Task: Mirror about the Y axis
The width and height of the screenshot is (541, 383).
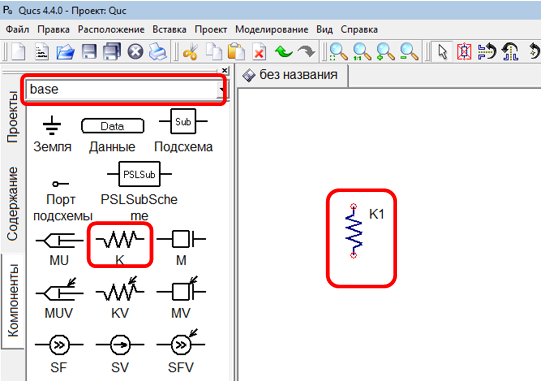Action: coord(510,52)
